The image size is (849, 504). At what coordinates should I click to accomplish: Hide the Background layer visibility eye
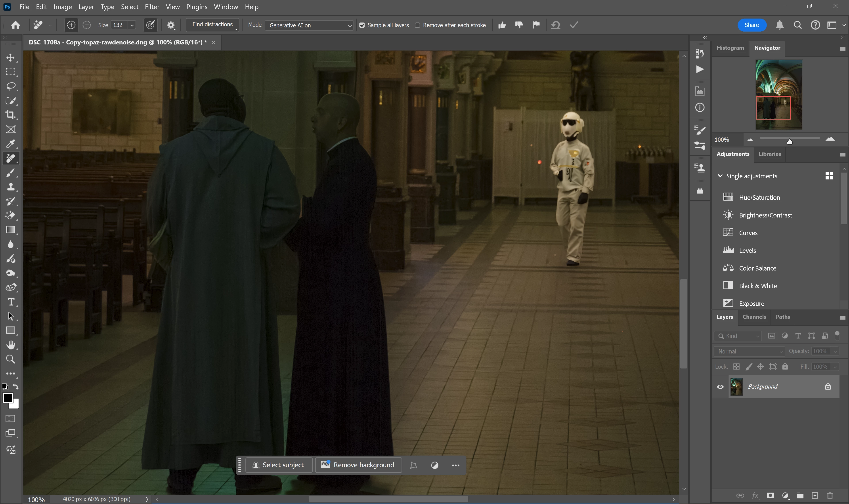720,387
